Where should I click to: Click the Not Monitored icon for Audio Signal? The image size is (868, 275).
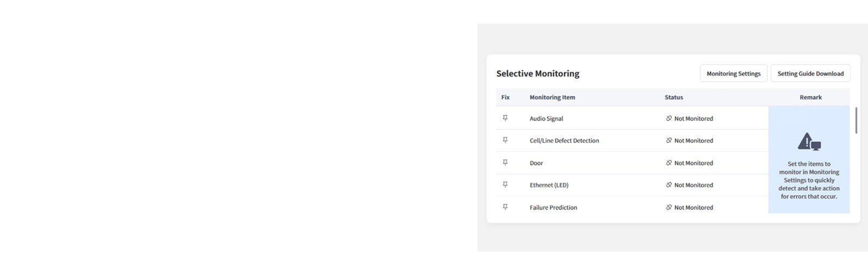669,118
